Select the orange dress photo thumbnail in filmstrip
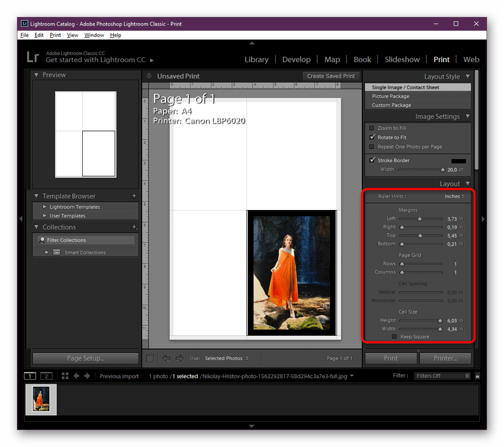The image size is (504, 447). (40, 399)
